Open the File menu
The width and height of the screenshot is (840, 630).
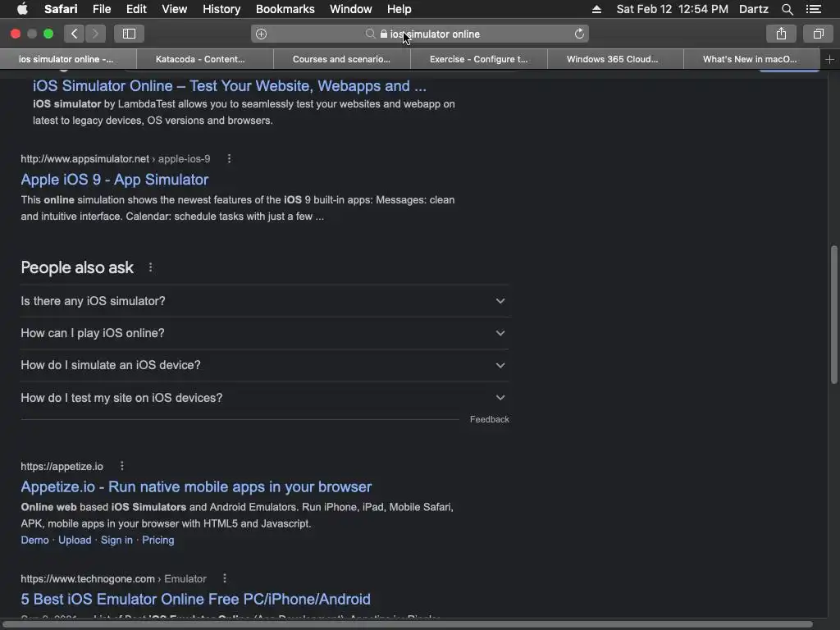(102, 9)
